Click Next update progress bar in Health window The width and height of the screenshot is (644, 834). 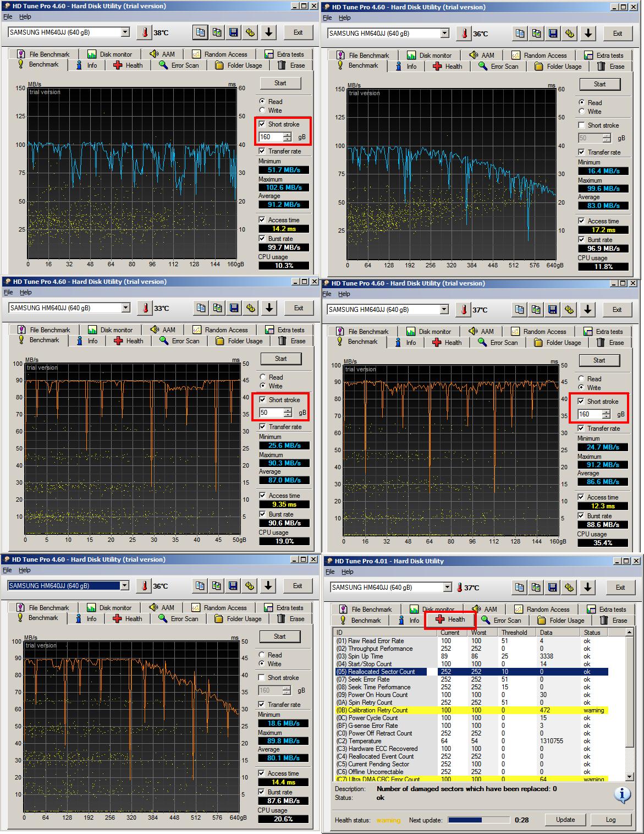pyautogui.click(x=478, y=820)
